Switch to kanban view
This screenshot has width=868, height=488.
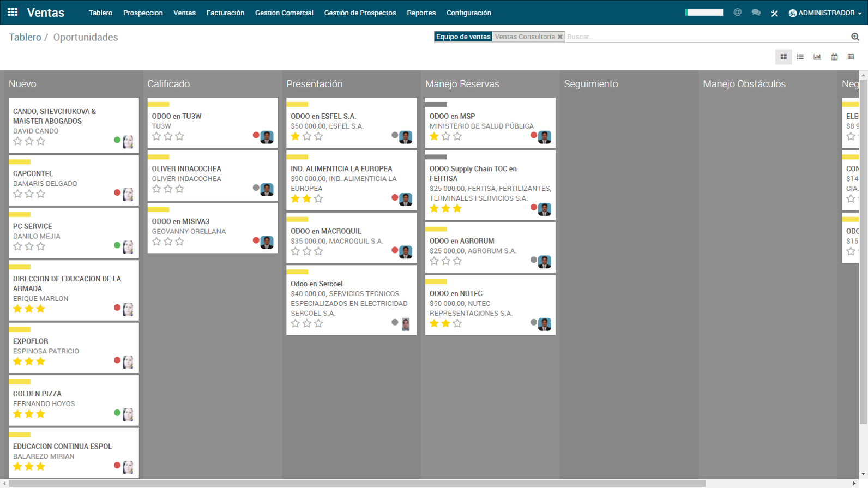coord(783,57)
